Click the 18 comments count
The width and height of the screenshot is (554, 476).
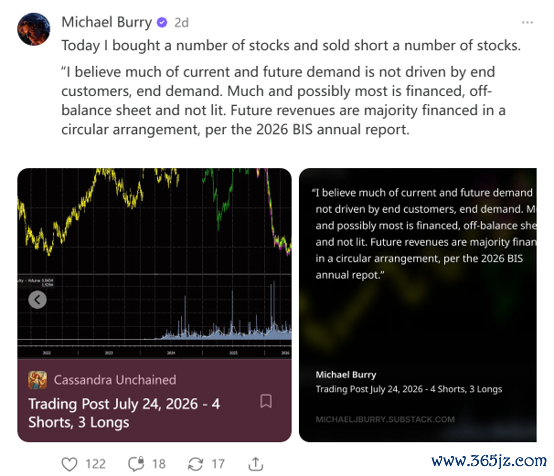point(159,464)
